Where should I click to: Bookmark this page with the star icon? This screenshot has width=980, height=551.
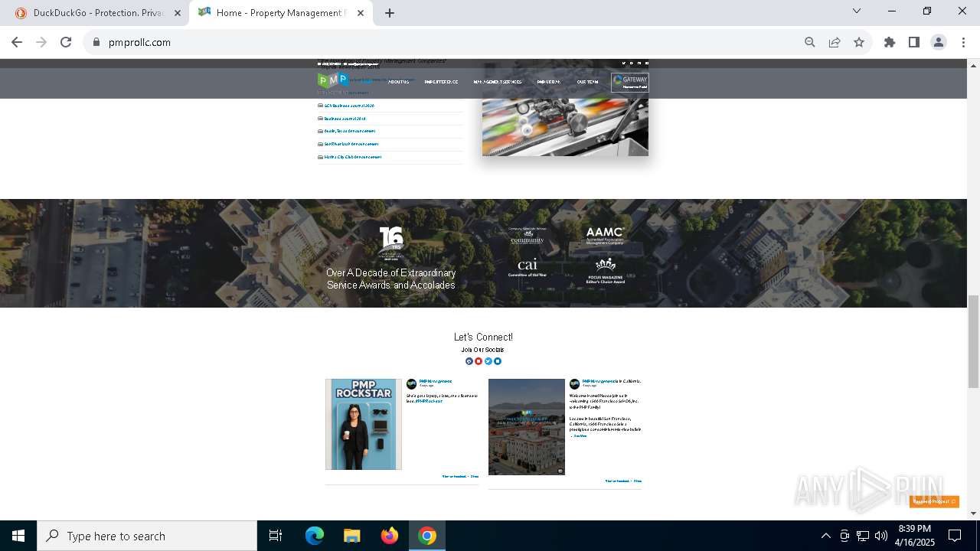tap(859, 42)
